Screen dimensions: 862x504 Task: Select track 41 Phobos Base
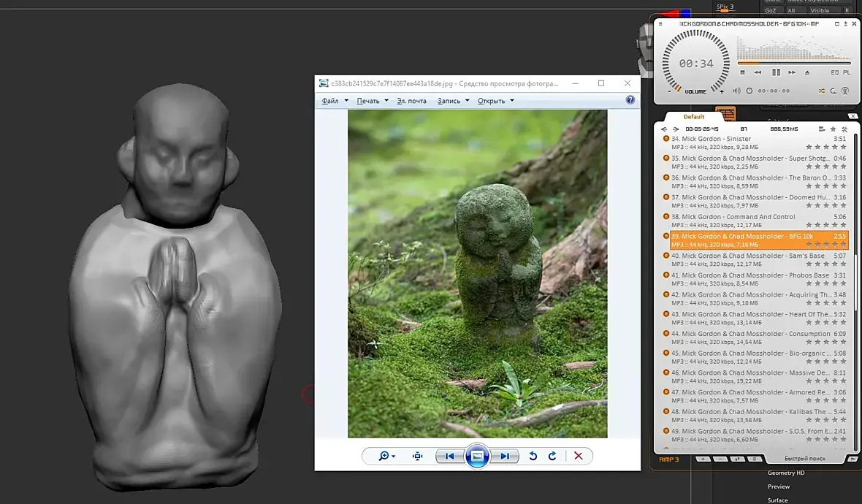tap(754, 279)
